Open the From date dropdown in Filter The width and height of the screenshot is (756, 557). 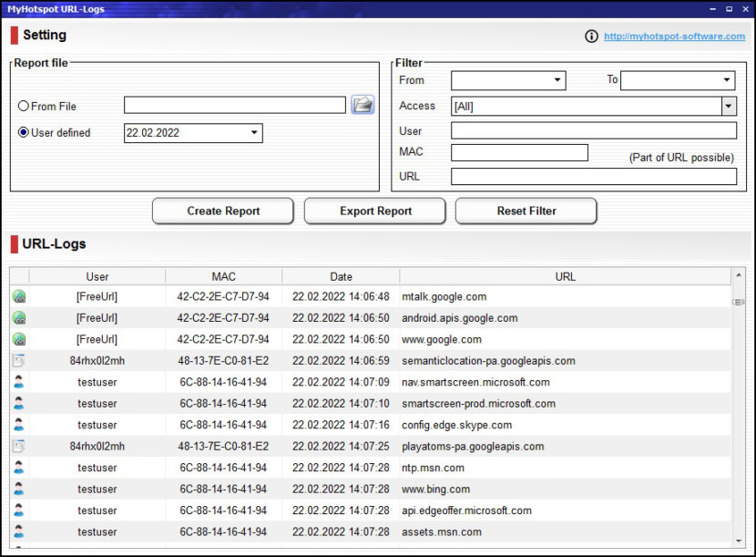557,80
